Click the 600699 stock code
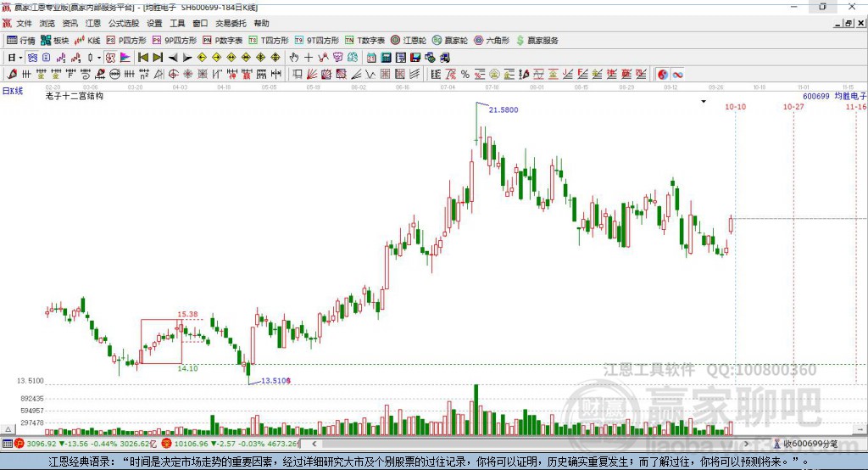Screen dimensions: 868x470 tap(816, 96)
